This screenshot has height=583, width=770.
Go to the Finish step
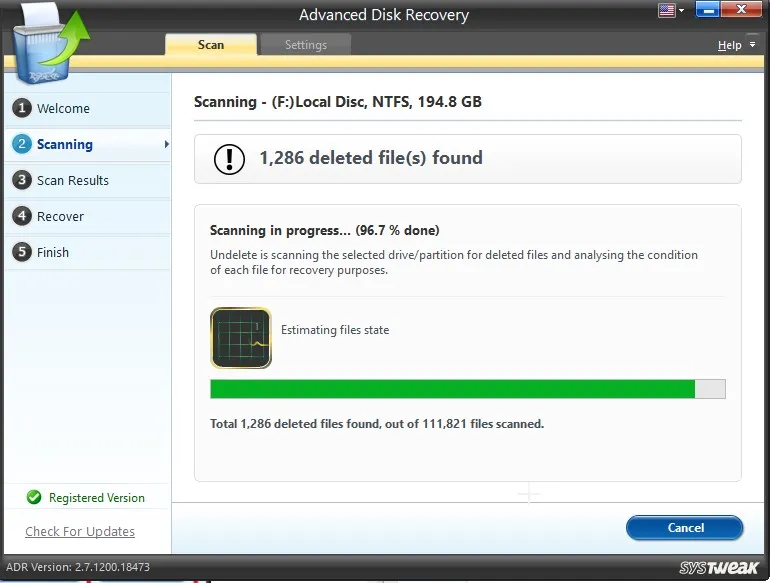pyautogui.click(x=88, y=252)
